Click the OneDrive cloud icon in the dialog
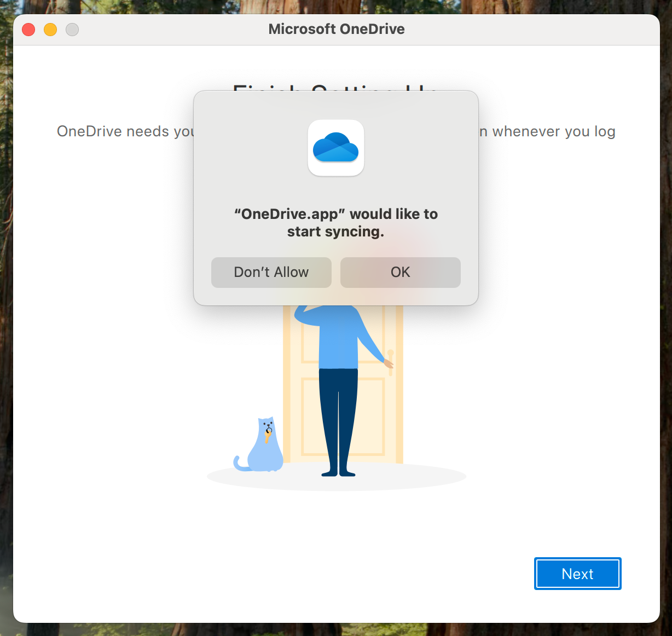This screenshot has width=672, height=636. 336,148
